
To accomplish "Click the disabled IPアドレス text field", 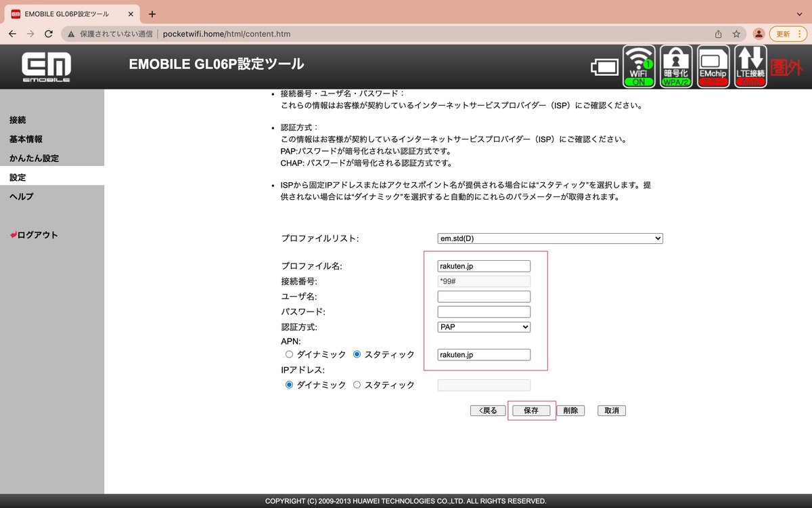I will [x=484, y=385].
